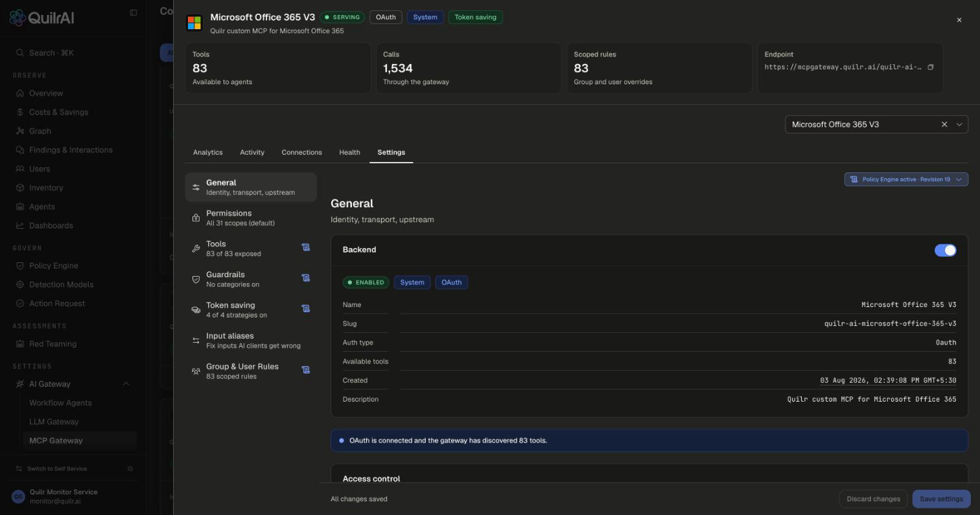Click the System badge in header

[x=425, y=17]
